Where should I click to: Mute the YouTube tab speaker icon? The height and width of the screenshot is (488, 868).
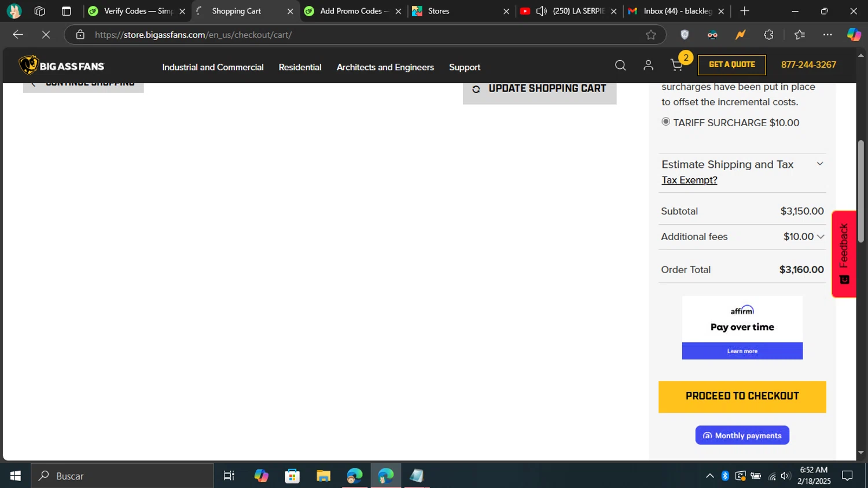coord(542,11)
